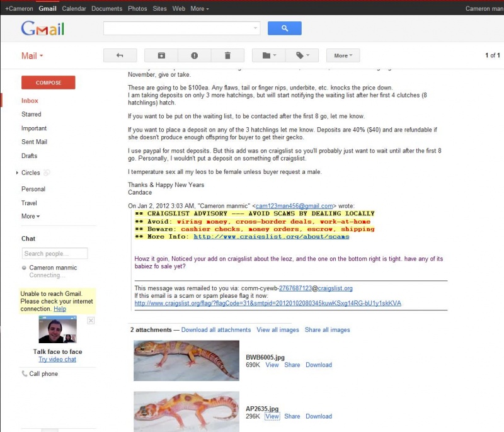Click Cameron manmic in chat list
The width and height of the screenshot is (504, 432).
click(53, 268)
